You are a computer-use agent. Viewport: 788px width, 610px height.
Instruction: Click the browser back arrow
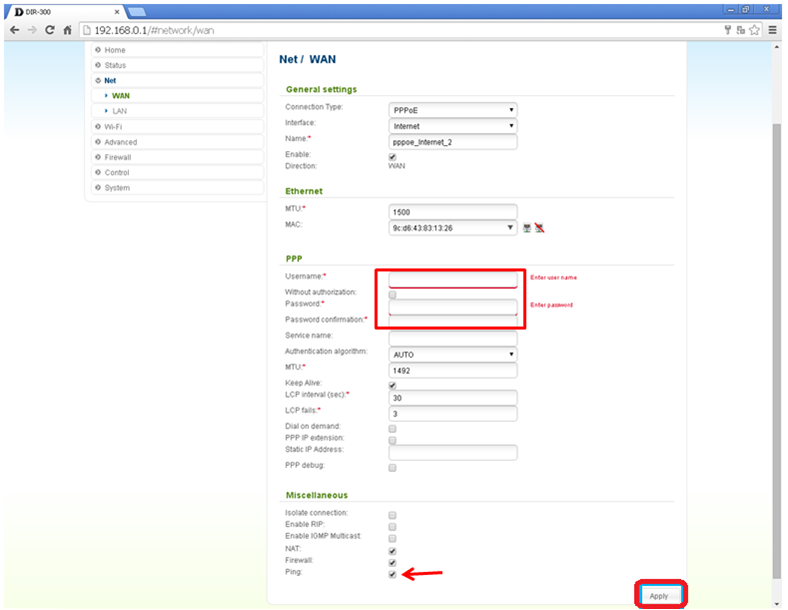coord(13,30)
